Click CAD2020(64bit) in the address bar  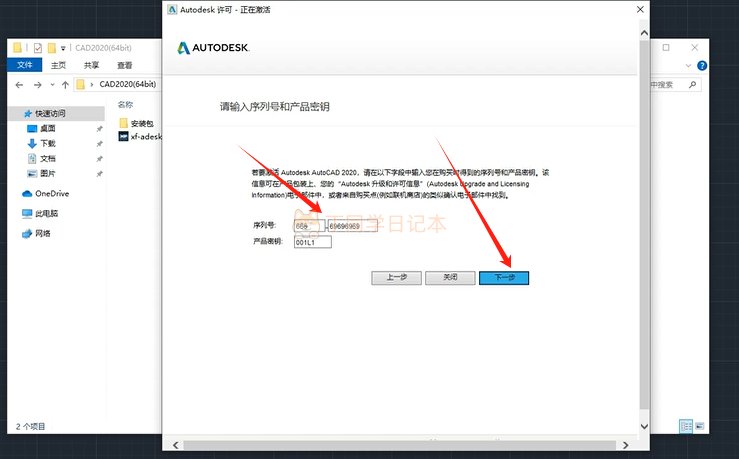[x=127, y=84]
